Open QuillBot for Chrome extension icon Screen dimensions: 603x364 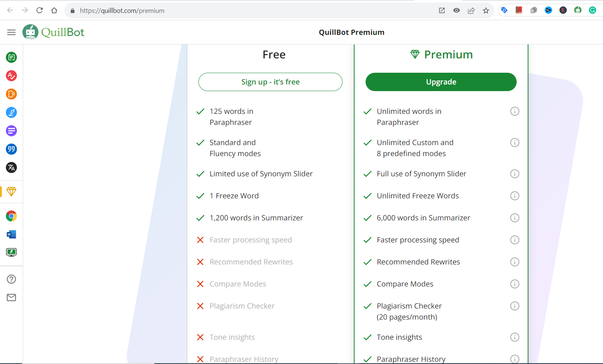click(11, 216)
